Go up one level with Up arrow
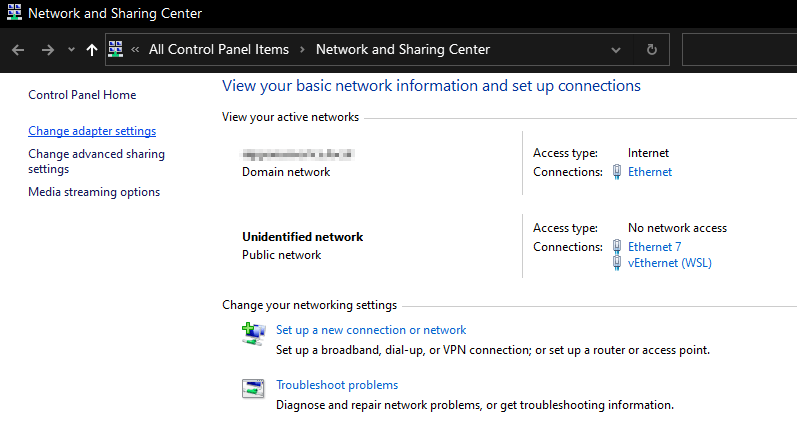 [92, 50]
